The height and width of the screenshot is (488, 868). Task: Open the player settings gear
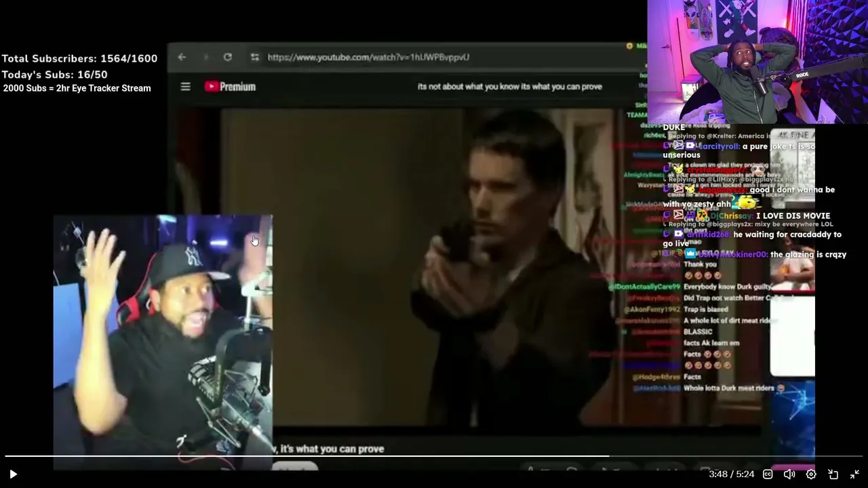(811, 474)
